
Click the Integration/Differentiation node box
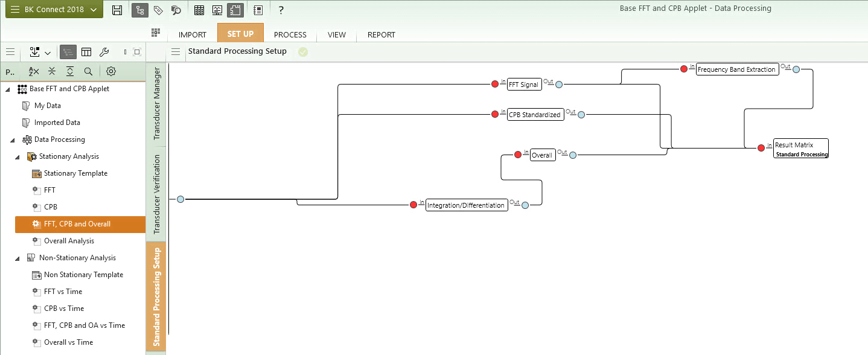click(x=467, y=205)
